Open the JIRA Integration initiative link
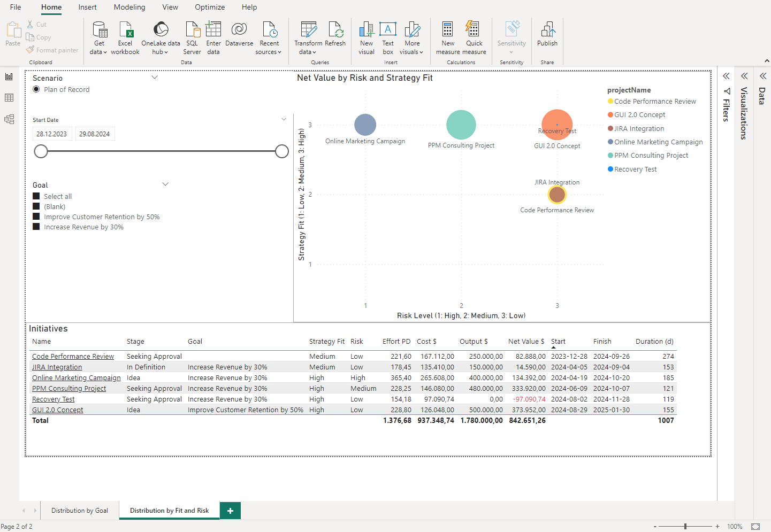 pos(57,367)
